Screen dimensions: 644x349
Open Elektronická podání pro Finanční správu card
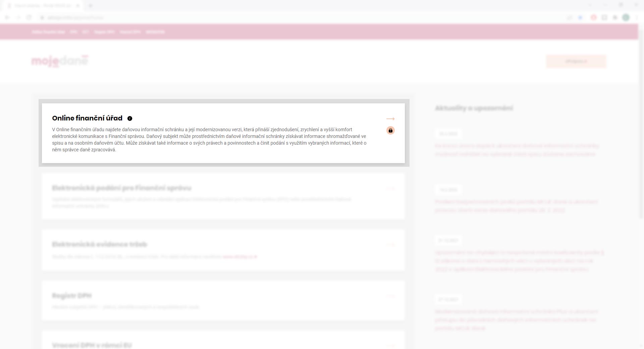[223, 196]
